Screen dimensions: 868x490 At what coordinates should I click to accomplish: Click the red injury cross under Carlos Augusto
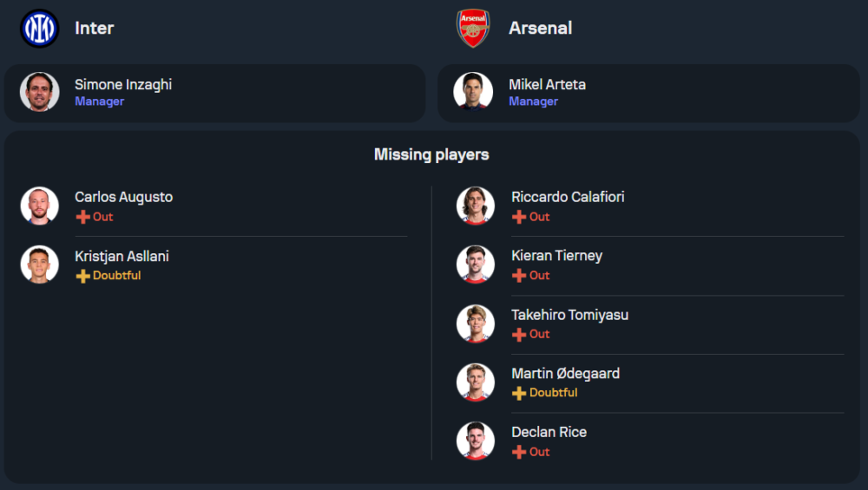click(x=82, y=217)
